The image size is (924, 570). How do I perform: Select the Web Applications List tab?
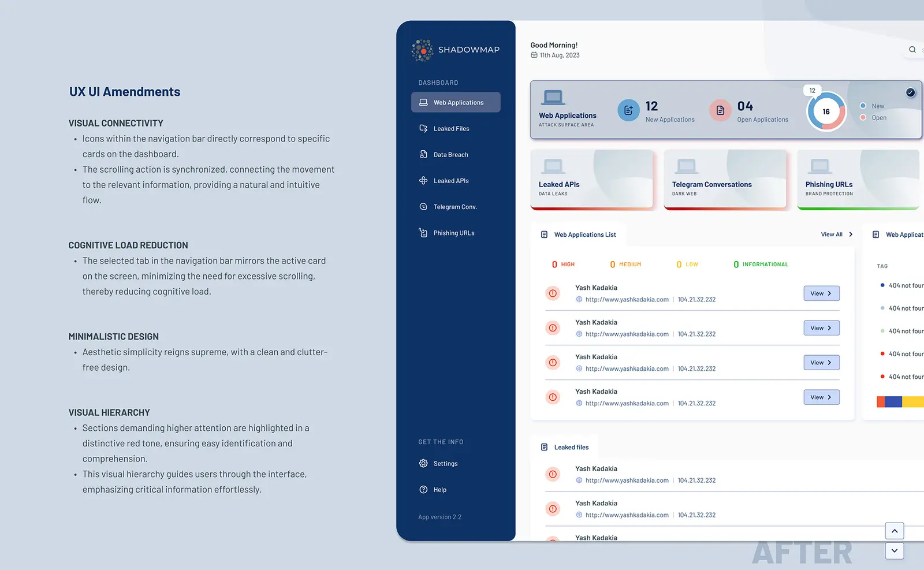pos(578,234)
